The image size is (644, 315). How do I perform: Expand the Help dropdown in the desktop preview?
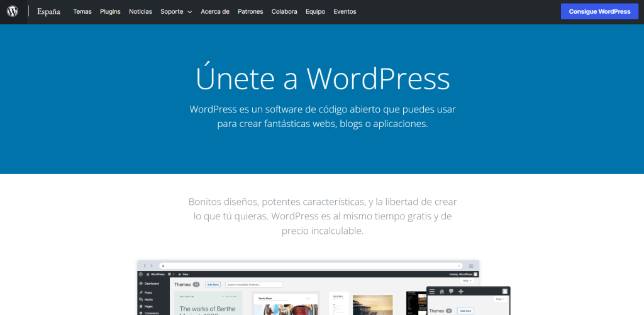[467, 280]
